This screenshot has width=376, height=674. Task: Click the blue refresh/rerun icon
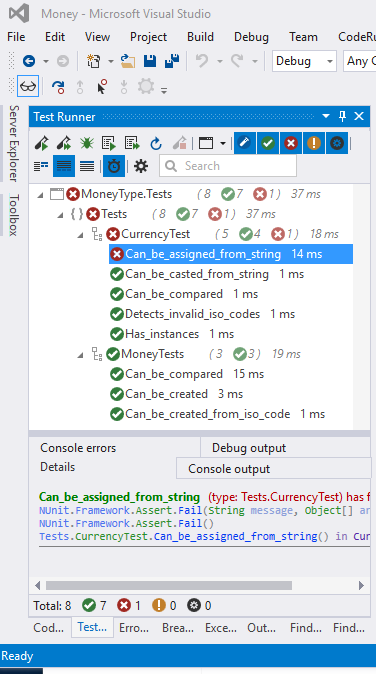156,143
